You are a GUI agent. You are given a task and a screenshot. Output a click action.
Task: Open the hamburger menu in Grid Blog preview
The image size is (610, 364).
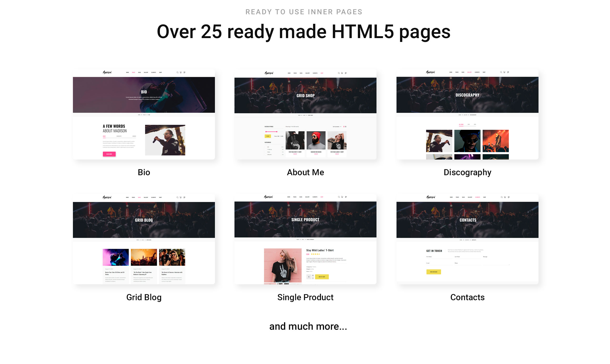pyautogui.click(x=185, y=198)
